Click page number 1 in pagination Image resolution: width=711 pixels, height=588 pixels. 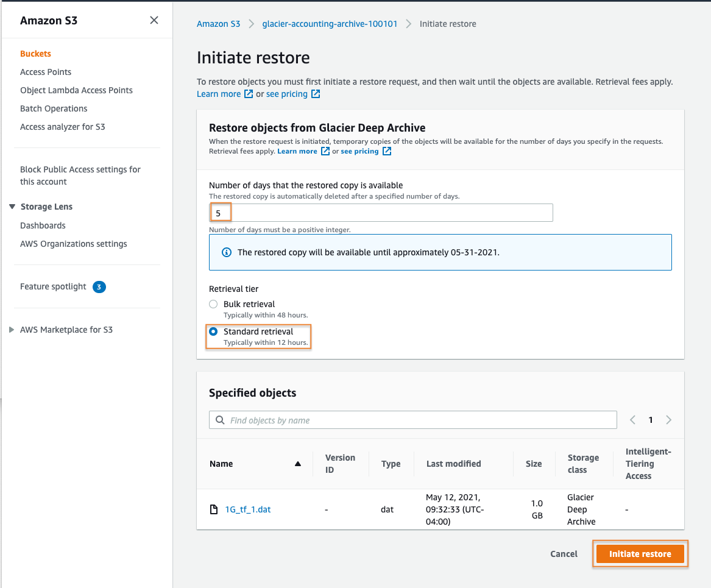pos(650,420)
